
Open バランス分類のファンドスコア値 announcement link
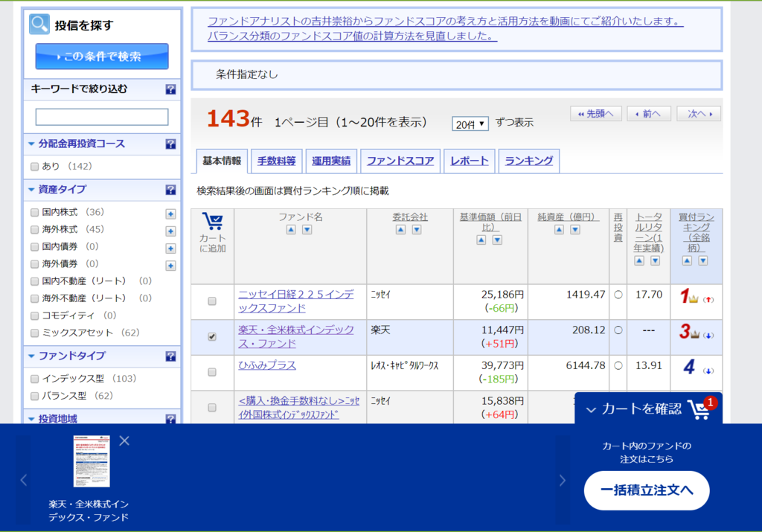pyautogui.click(x=352, y=36)
